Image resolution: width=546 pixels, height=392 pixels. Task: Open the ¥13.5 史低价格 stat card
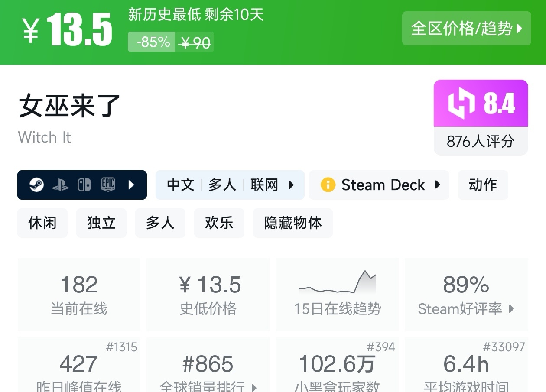click(x=208, y=295)
